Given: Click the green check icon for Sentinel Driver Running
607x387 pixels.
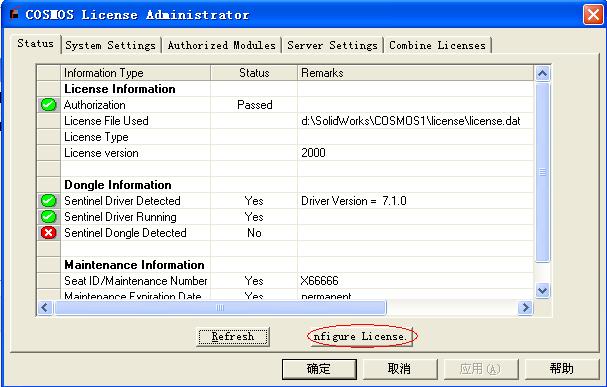Looking at the screenshot, I should pyautogui.click(x=48, y=216).
